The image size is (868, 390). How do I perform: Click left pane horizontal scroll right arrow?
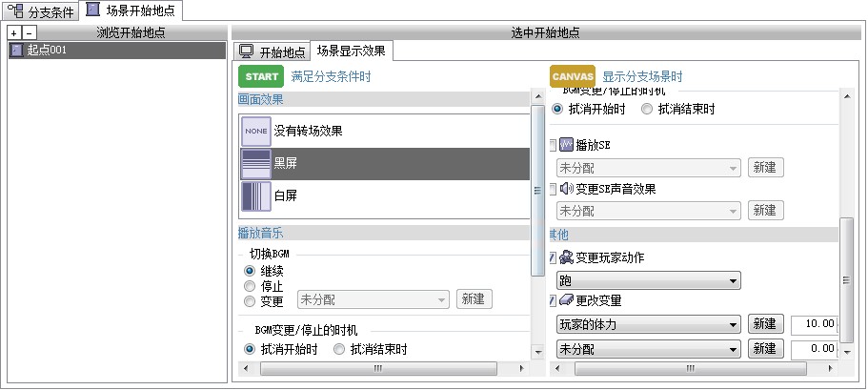[x=521, y=368]
